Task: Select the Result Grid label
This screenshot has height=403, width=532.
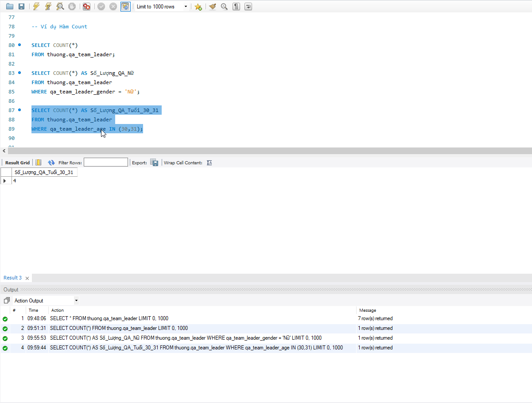Action: (x=18, y=163)
